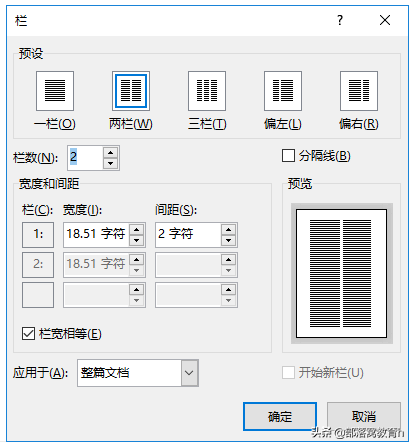Enable the 分隔线 separator line checkbox

pos(288,155)
